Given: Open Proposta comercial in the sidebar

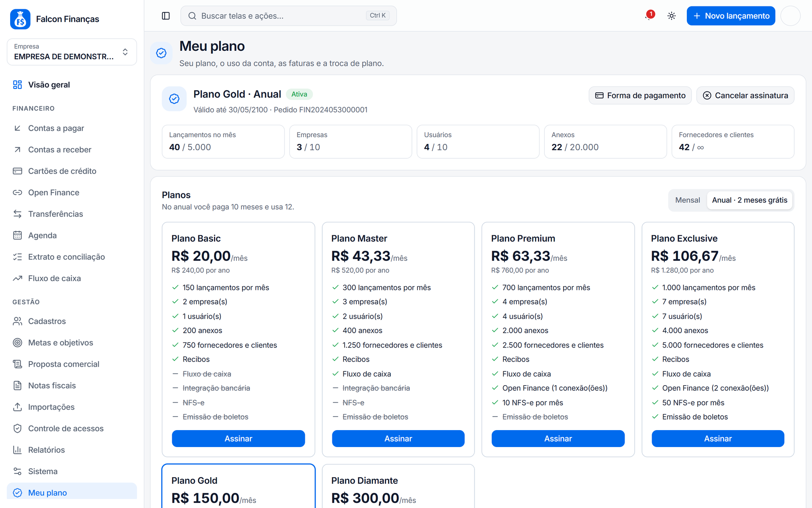Looking at the screenshot, I should click(72, 364).
